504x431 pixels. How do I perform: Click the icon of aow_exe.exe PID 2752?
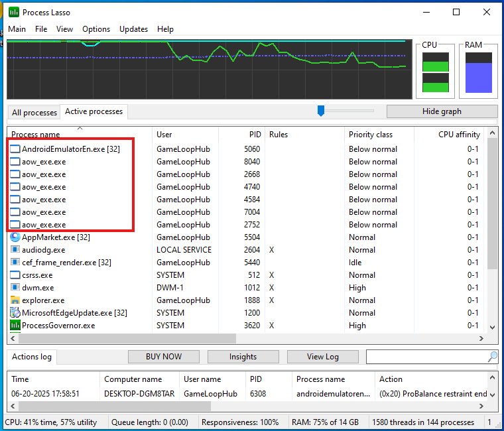[x=15, y=225]
